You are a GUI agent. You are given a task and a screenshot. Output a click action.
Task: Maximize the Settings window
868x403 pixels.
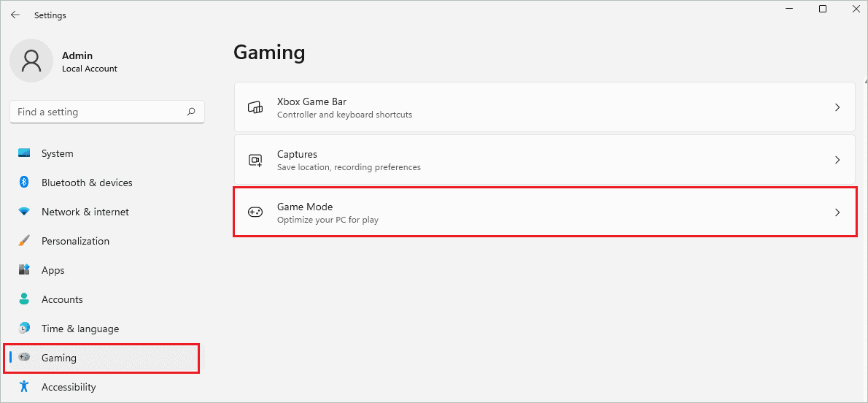coord(823,9)
